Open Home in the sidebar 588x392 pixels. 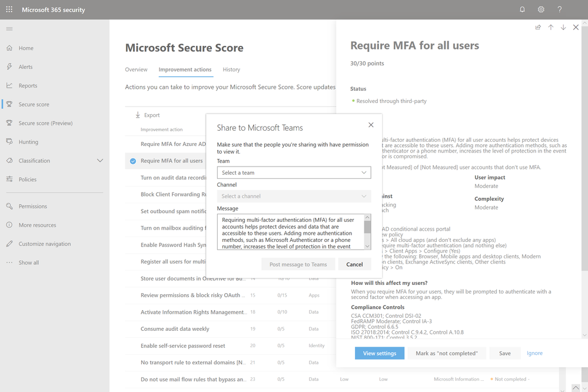[x=26, y=48]
